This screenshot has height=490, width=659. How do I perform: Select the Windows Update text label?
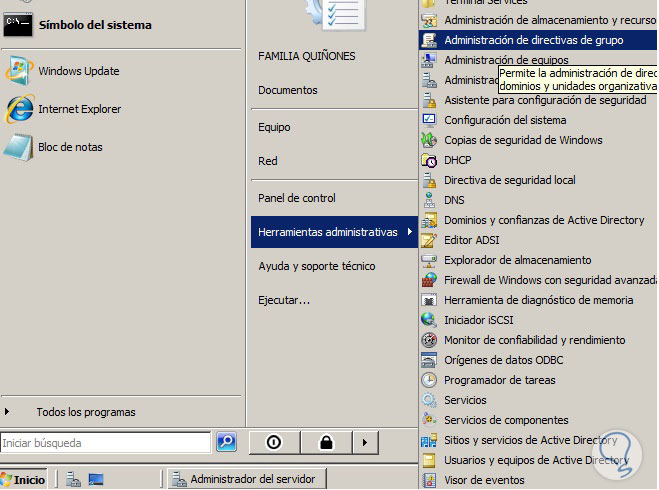(79, 71)
